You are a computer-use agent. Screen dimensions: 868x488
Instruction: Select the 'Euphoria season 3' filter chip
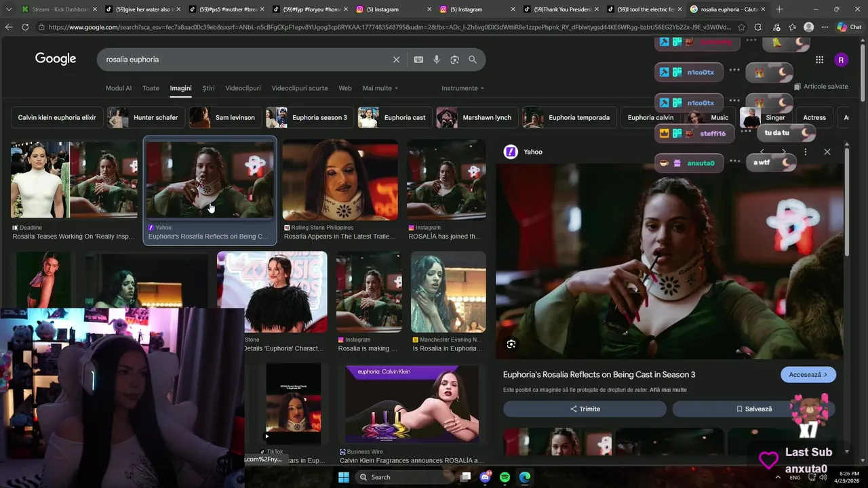coord(310,117)
